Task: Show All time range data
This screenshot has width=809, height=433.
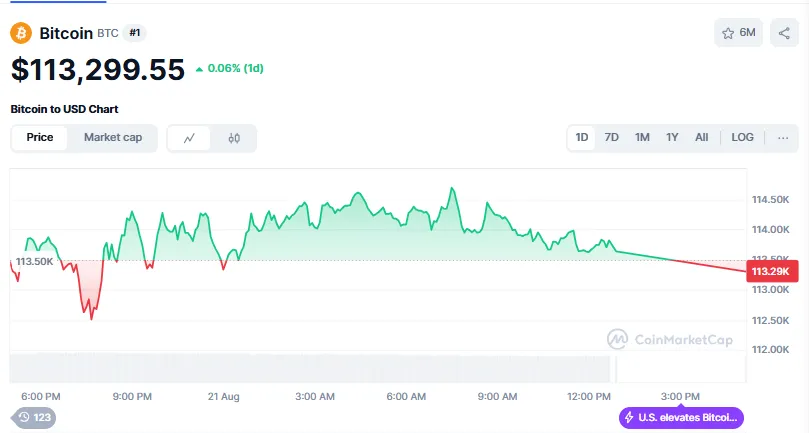Action: 702,137
